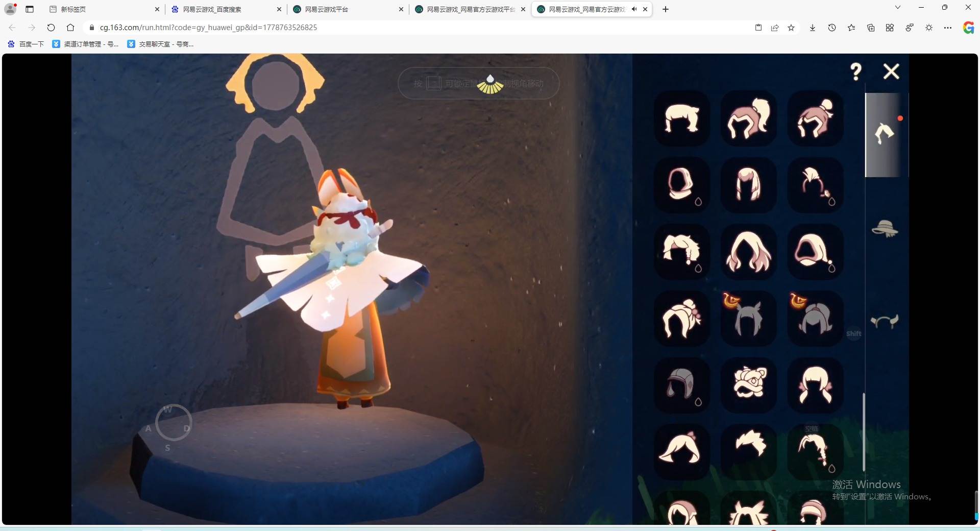The height and width of the screenshot is (531, 980).
Task: Select the grey pointed-ear hairstyle with flame badge
Action: coord(748,319)
